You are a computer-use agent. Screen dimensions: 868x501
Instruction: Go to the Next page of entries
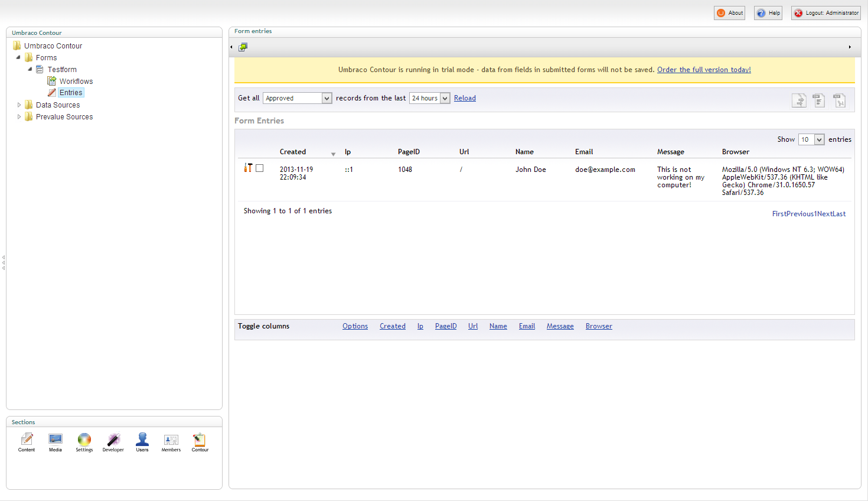[x=825, y=214]
